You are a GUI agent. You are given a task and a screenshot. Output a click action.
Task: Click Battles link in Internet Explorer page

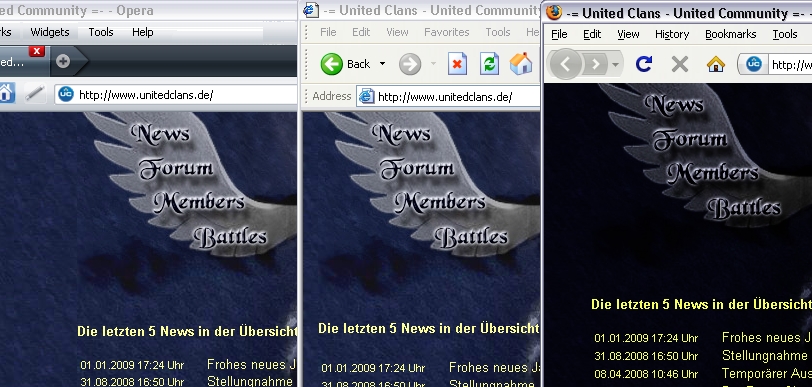point(472,237)
